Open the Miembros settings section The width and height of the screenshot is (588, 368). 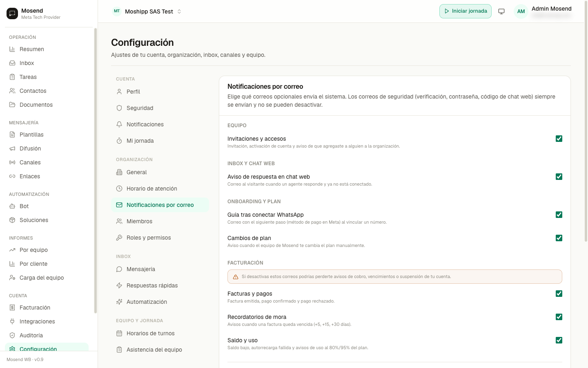point(160,221)
